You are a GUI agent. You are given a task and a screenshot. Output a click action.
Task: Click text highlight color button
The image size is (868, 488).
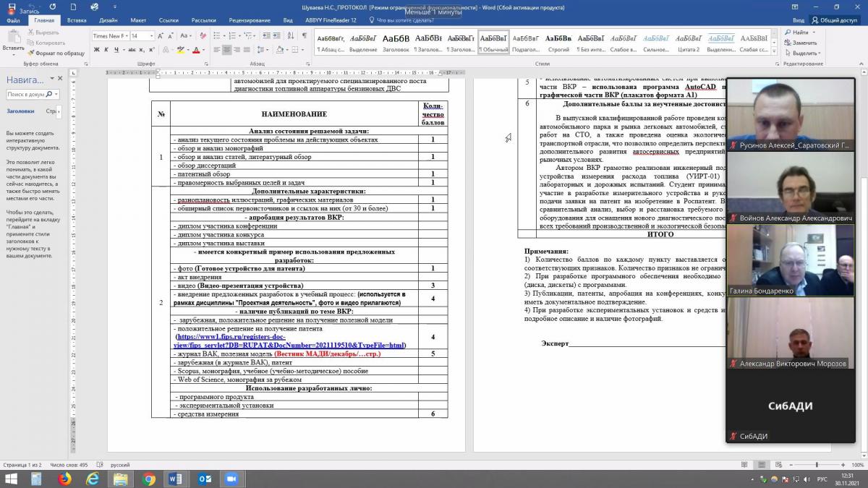[x=181, y=49]
